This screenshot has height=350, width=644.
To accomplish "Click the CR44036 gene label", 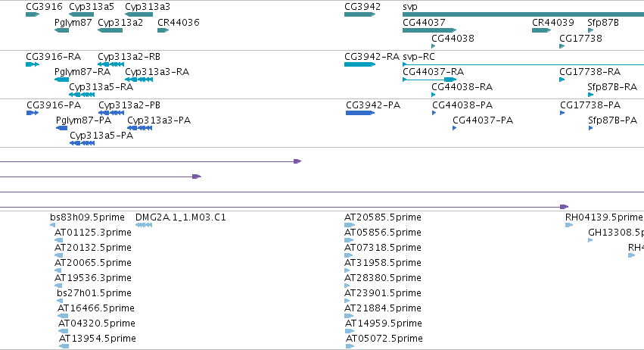I will (179, 23).
